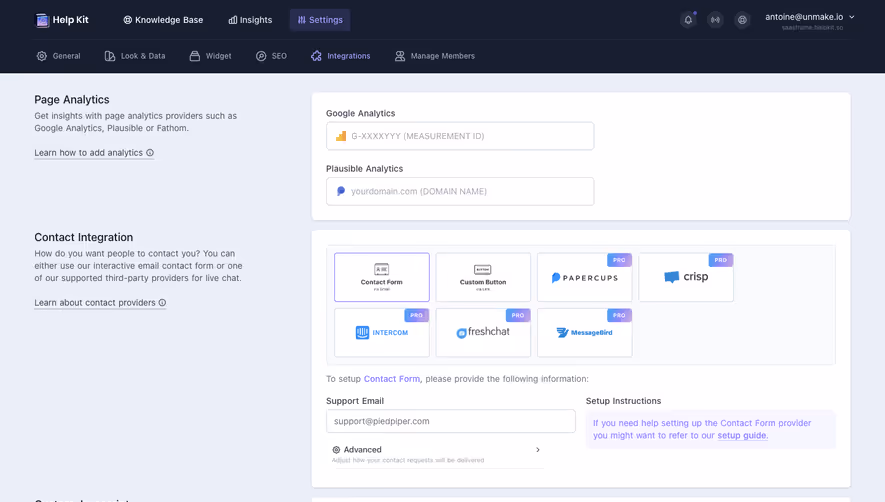
Task: Click the PRO badge on Papercups card
Action: (619, 260)
